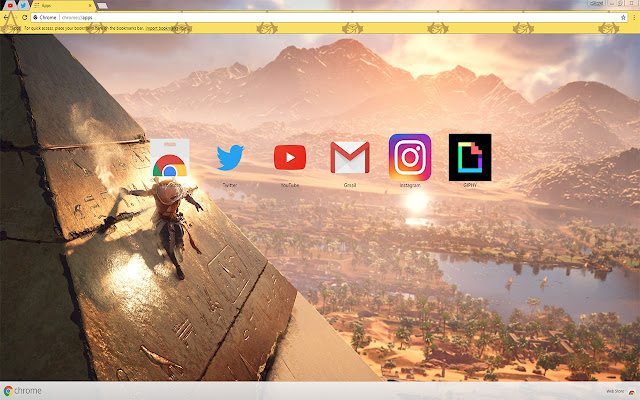The image size is (640, 400).
Task: Go back to the previous page
Action: point(6,17)
